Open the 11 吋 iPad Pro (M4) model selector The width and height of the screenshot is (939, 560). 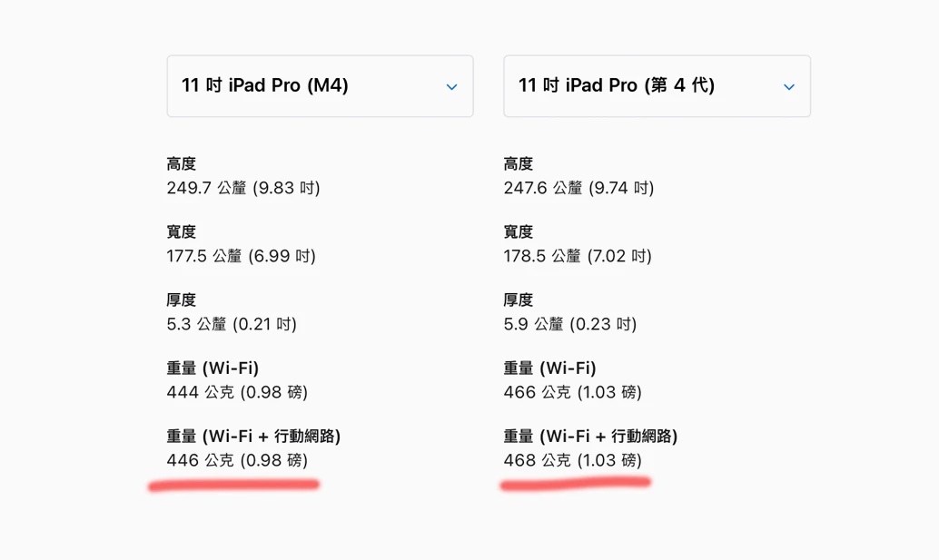(320, 86)
